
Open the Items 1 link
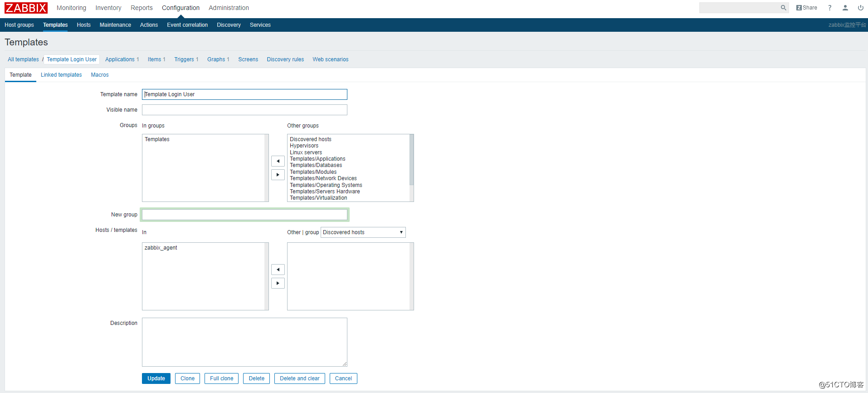point(156,59)
